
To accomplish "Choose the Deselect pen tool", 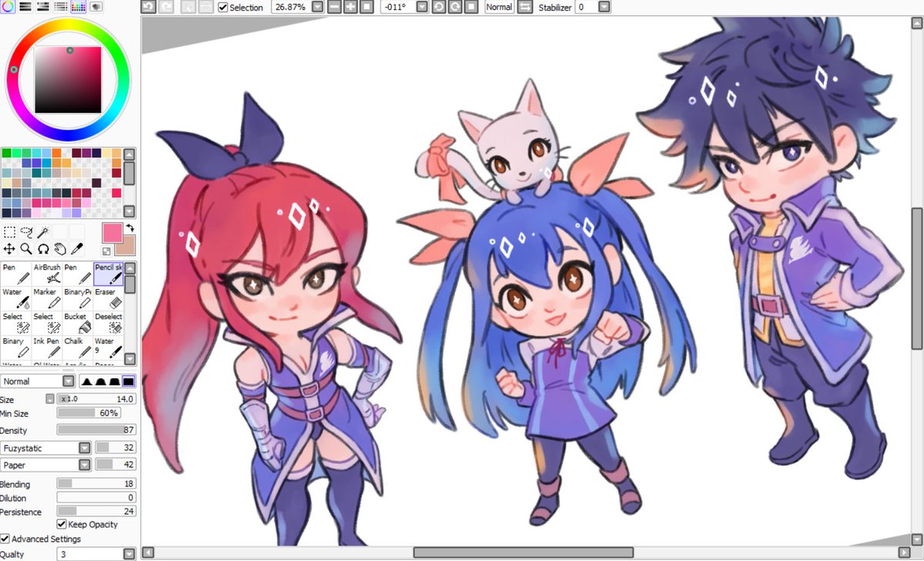I will (109, 323).
